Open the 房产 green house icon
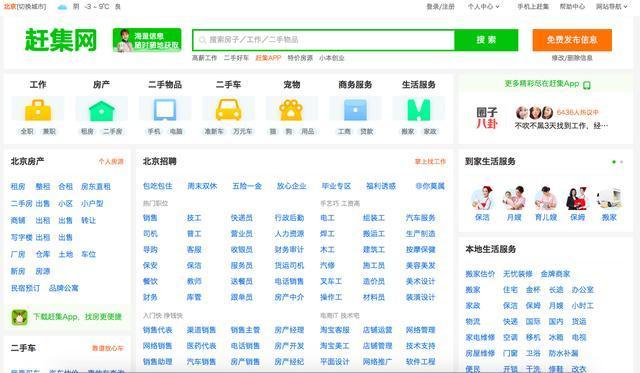 click(102, 110)
